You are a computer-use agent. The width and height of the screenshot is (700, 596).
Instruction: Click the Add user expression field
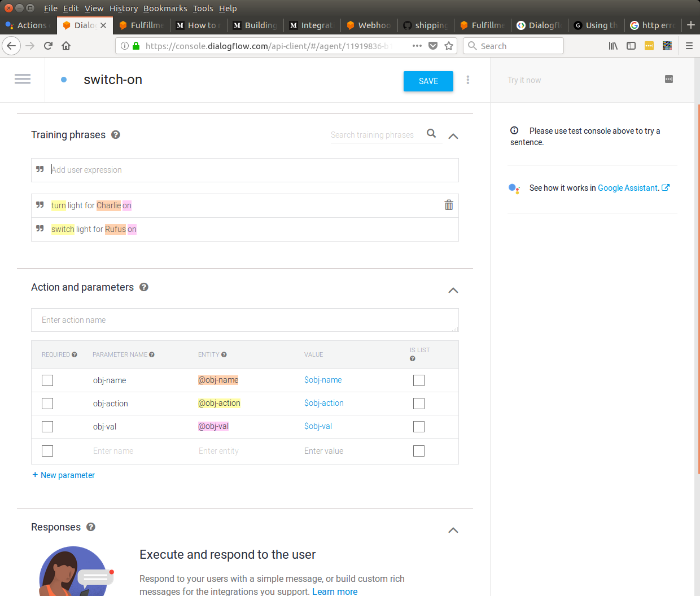(226, 169)
